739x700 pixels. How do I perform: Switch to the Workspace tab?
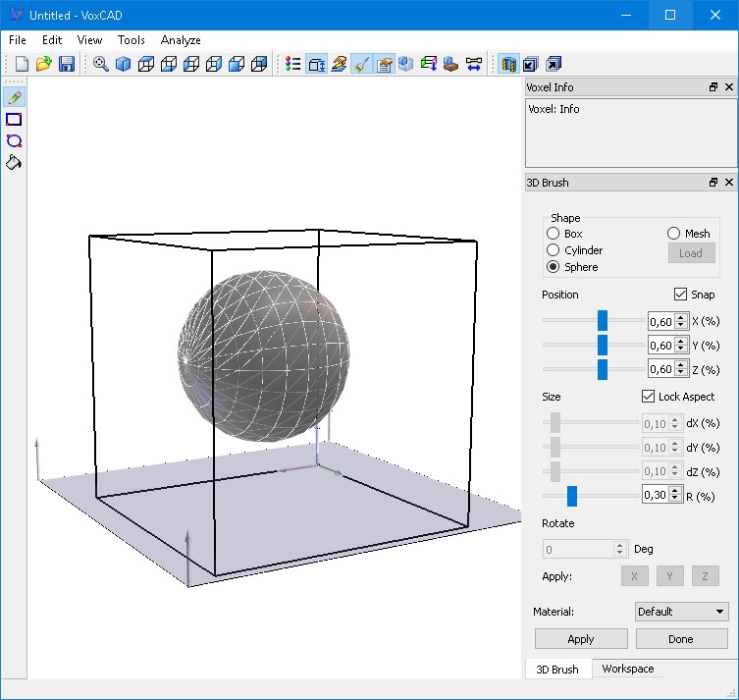coord(628,669)
